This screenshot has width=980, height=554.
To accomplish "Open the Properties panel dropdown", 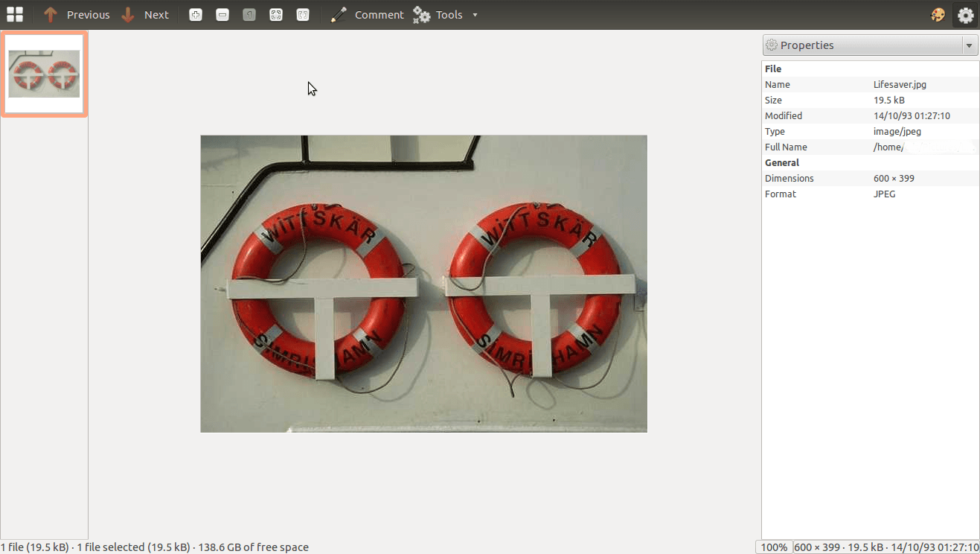I will [870, 45].
